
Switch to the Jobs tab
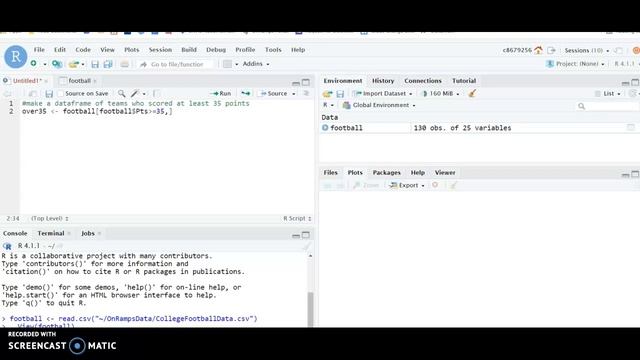point(88,233)
